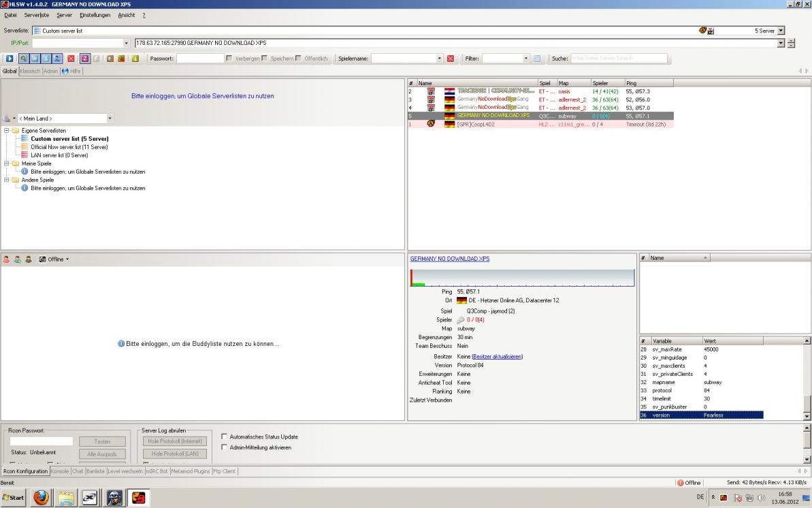Click the blue connect/play icon in toolbar
Image resolution: width=812 pixels, height=508 pixels.
[x=10, y=59]
